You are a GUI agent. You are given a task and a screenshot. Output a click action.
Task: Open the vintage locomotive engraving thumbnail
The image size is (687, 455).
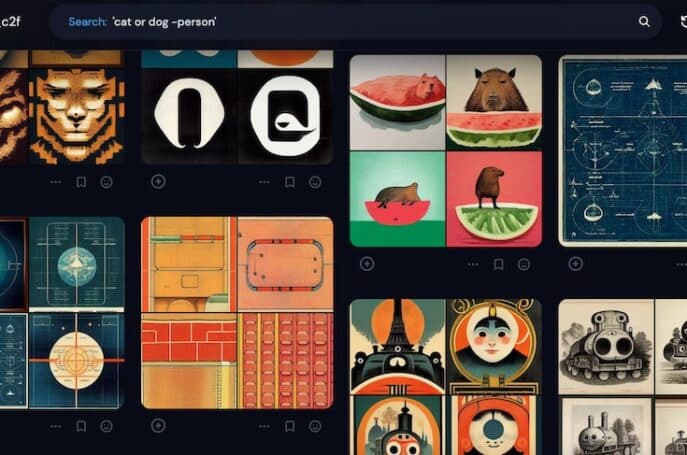[x=606, y=347]
